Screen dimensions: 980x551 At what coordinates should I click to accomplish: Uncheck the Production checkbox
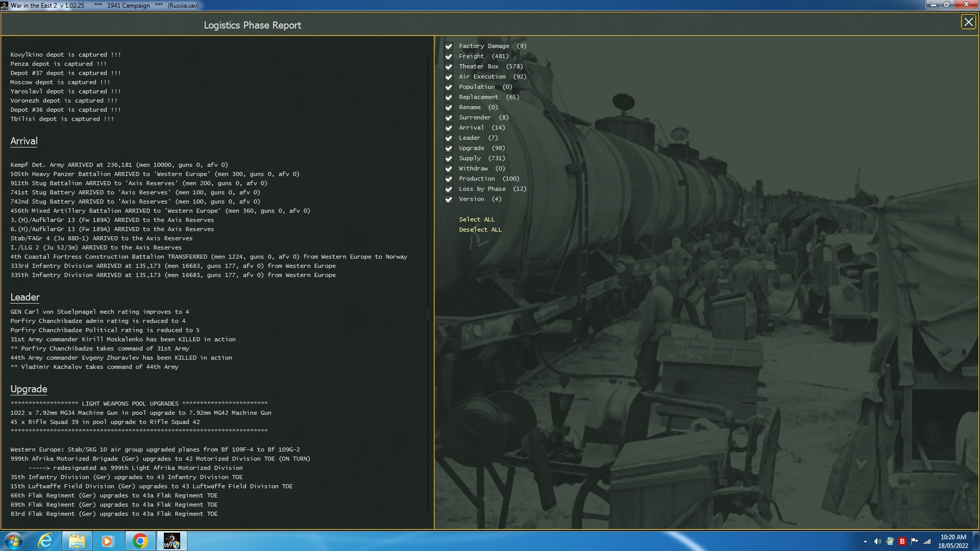pos(449,179)
